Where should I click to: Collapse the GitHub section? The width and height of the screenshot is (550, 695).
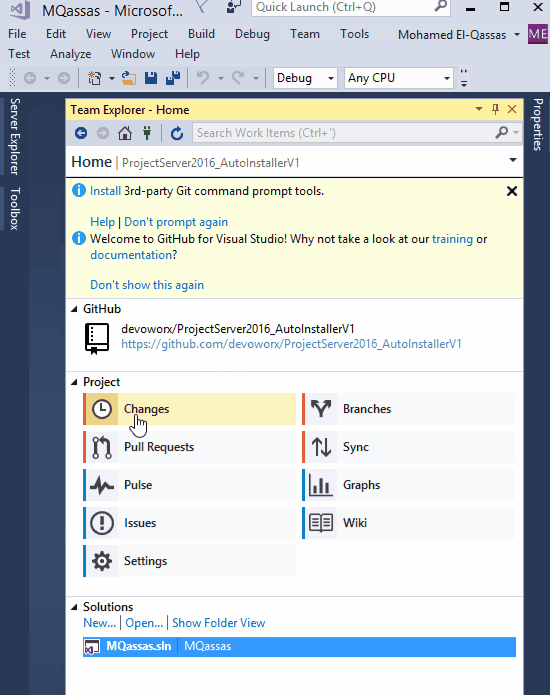74,309
